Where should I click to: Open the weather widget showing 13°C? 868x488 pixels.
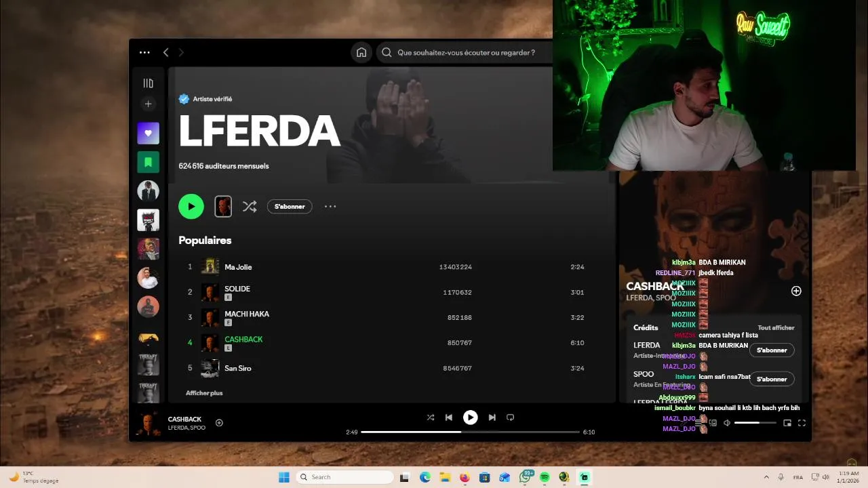click(33, 477)
